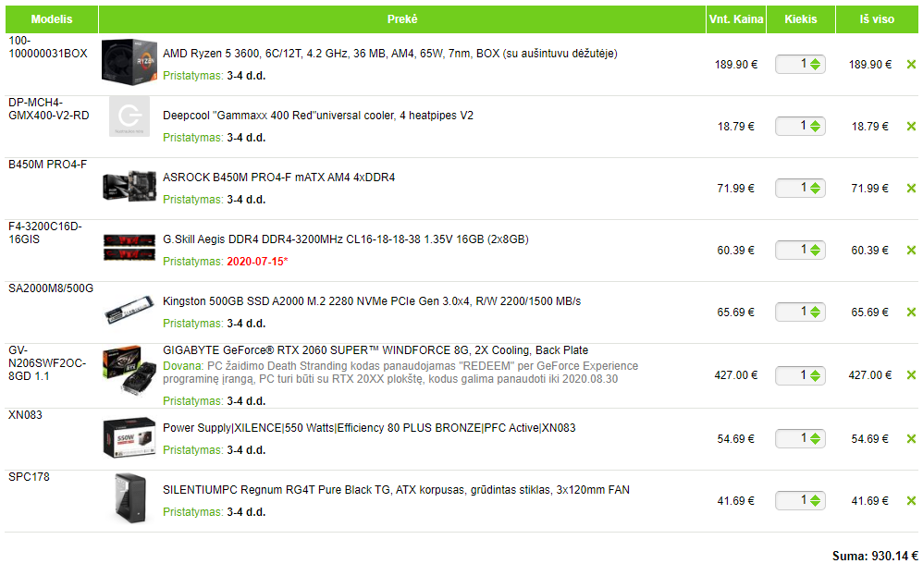Open the GIGABYTE RTX 2060 SUPER thumbnail
923x588 pixels.
[x=129, y=369]
